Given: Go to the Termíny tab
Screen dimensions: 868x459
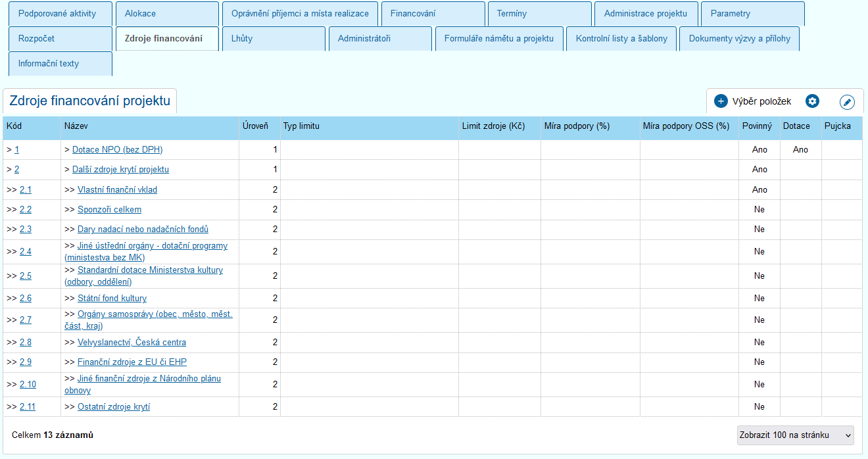Looking at the screenshot, I should [x=539, y=14].
